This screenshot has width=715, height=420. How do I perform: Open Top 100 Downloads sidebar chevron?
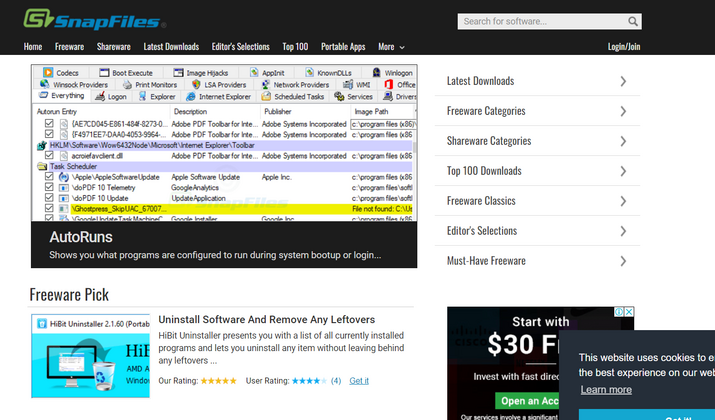point(623,171)
